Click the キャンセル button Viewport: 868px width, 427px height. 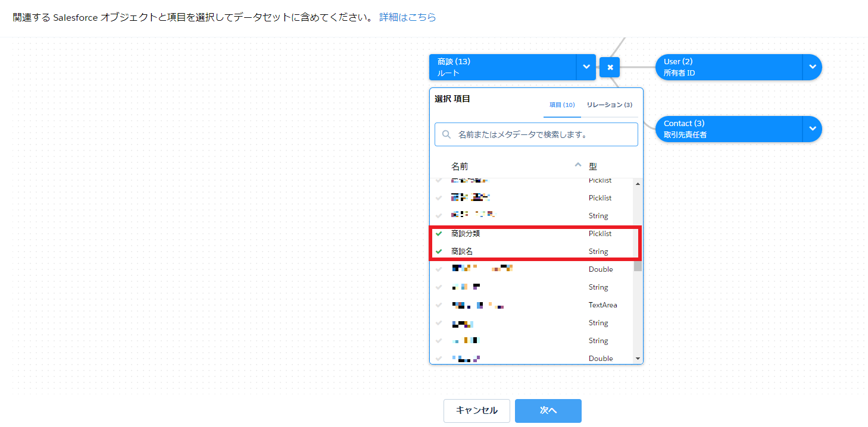(476, 410)
